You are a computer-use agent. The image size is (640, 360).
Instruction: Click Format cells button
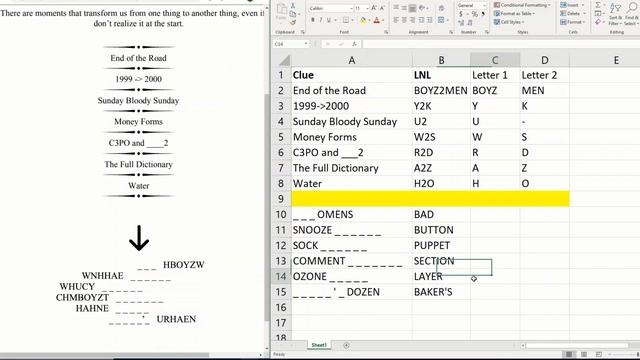[x=573, y=22]
